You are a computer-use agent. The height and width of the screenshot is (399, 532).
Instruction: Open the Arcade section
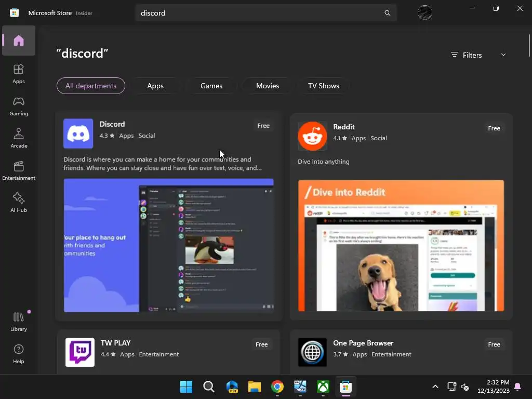tap(19, 138)
